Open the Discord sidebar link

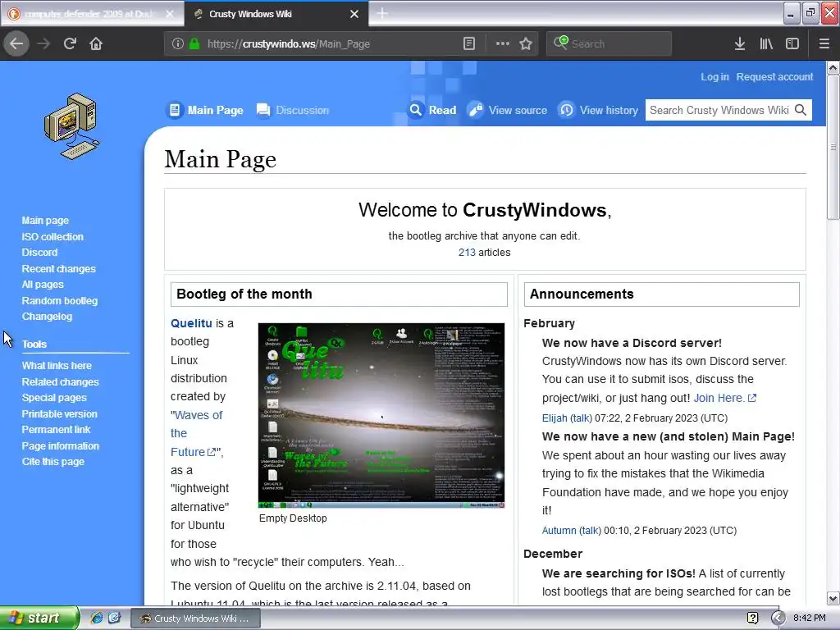click(39, 253)
